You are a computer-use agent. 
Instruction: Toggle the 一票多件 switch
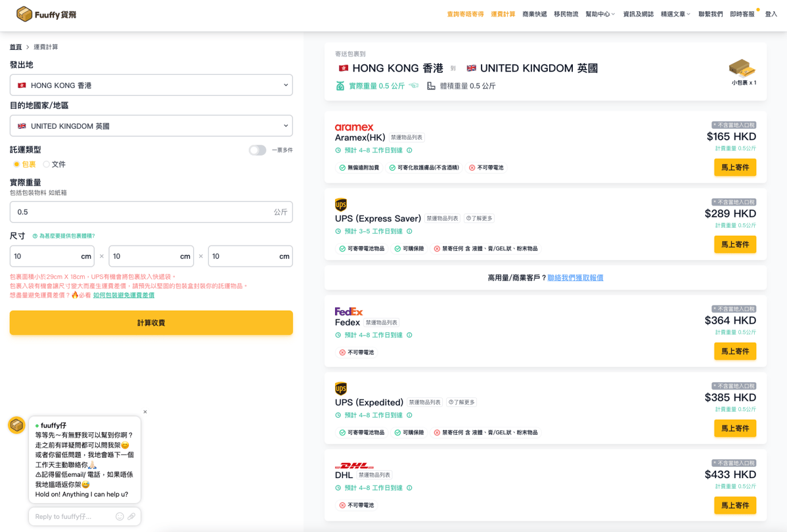pyautogui.click(x=258, y=150)
